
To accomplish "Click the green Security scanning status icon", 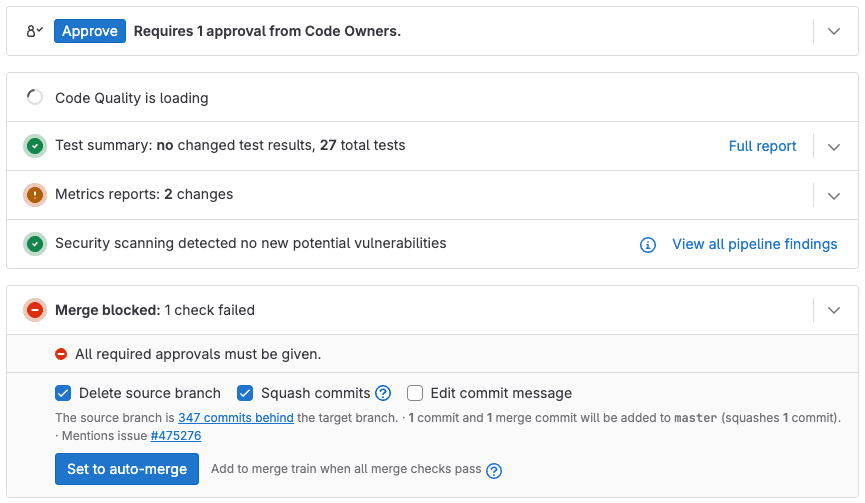I will tap(35, 244).
